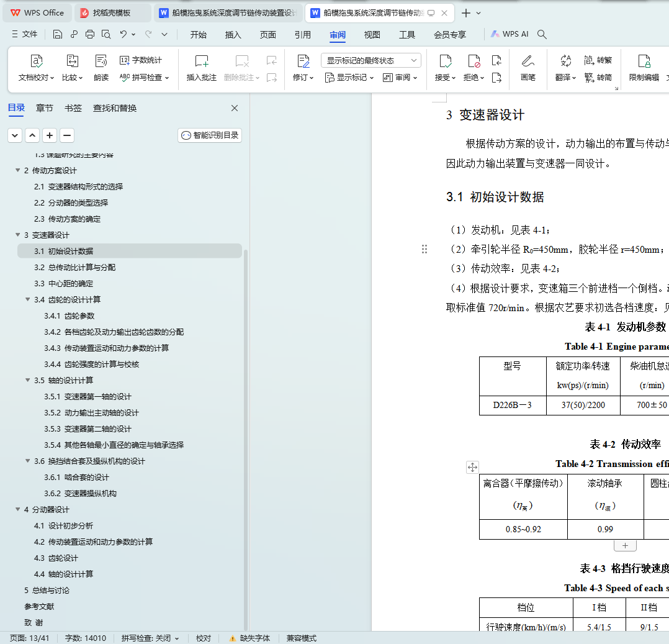
Task: Click the paragraph drag handle beside line (2)
Action: pos(424,249)
